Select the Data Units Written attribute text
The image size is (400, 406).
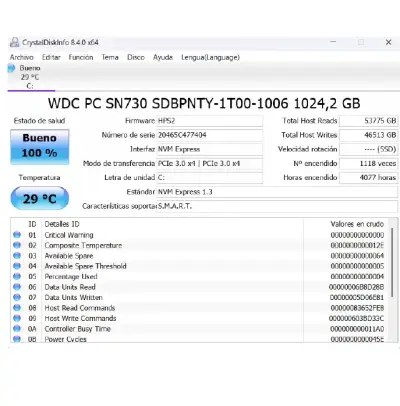74,297
